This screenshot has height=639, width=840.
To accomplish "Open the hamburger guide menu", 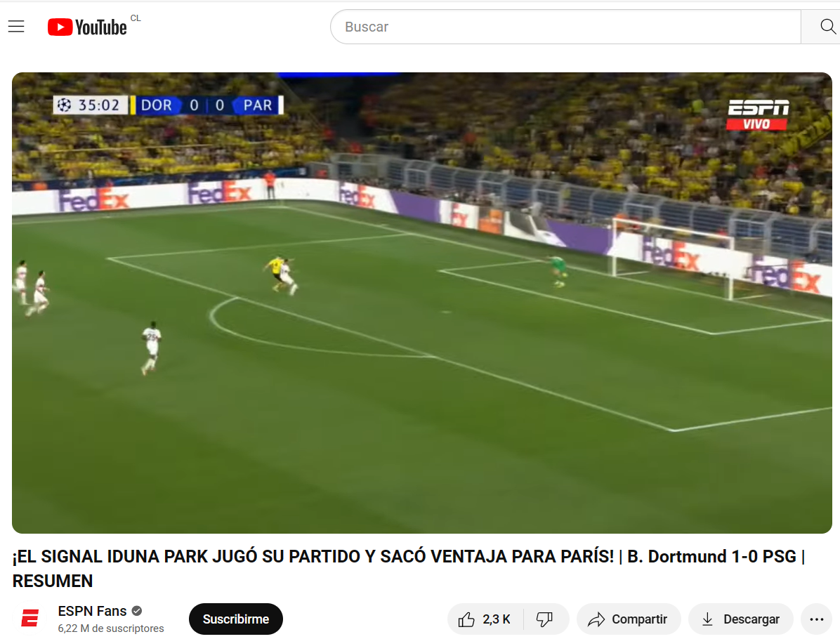I will coord(16,26).
